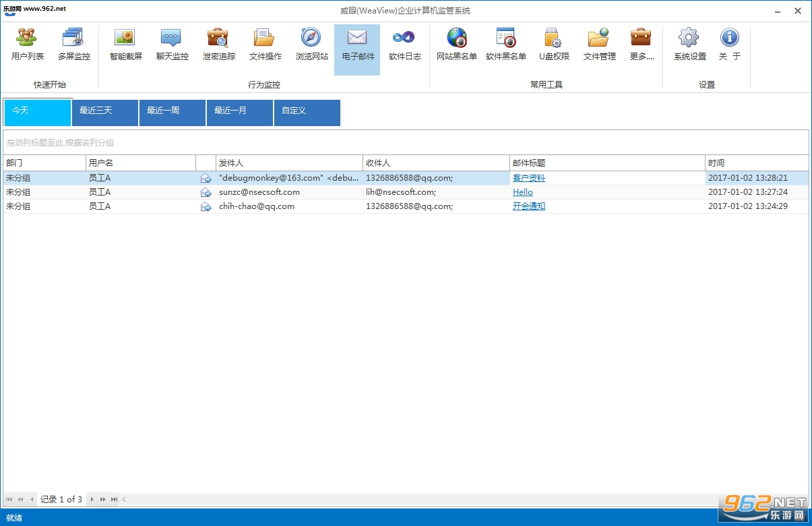The width and height of the screenshot is (812, 526).
Task: Click the horizontal scrollbar left arrow
Action: point(124,500)
